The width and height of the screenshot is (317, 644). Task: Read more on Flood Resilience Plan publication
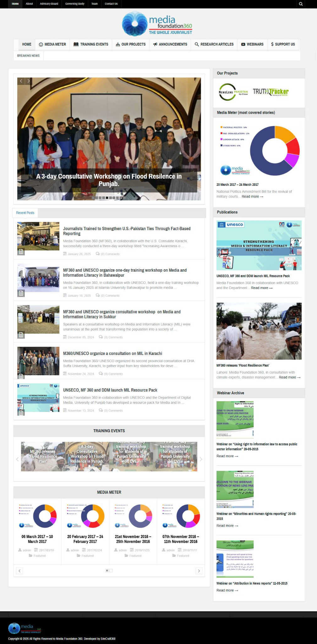pyautogui.click(x=290, y=377)
